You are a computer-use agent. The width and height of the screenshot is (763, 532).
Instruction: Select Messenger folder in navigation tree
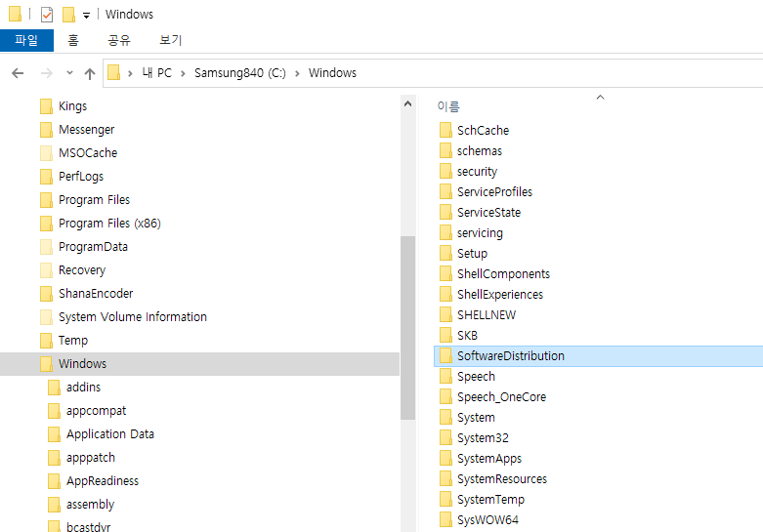(x=87, y=130)
